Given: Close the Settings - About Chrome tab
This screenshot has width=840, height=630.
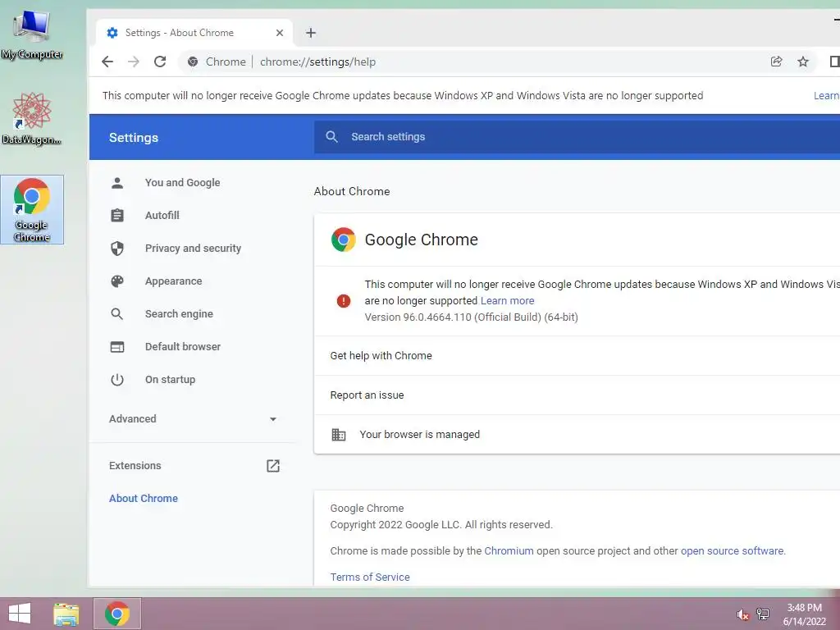Looking at the screenshot, I should coord(280,33).
